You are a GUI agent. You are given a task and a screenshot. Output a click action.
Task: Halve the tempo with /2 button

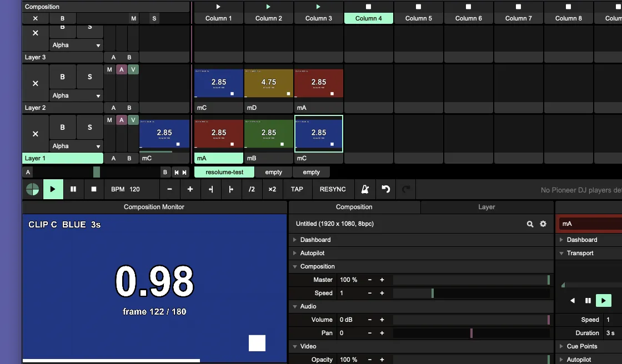point(252,189)
